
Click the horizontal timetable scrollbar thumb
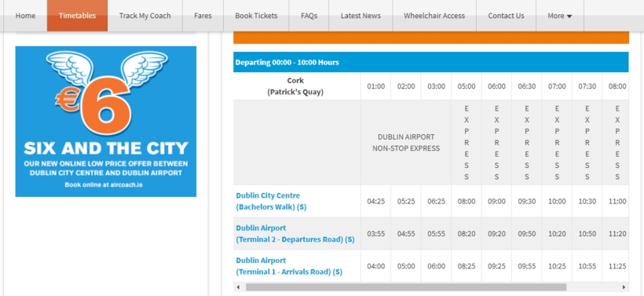pyautogui.click(x=406, y=287)
